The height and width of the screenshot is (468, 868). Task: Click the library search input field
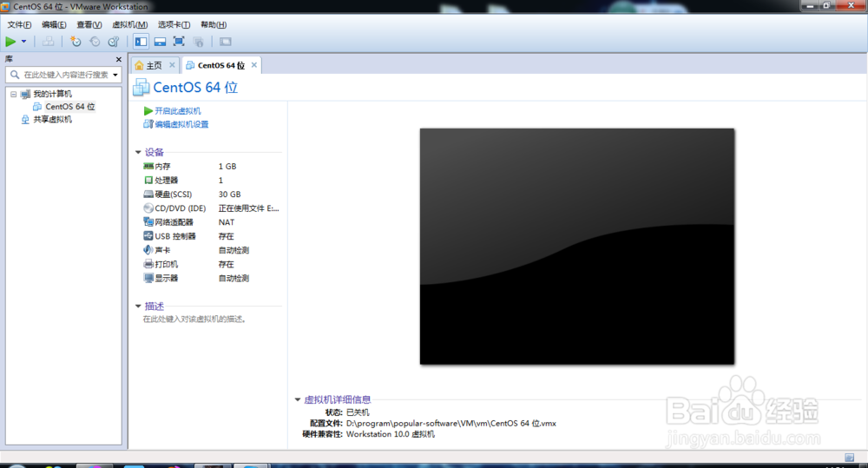(x=65, y=75)
